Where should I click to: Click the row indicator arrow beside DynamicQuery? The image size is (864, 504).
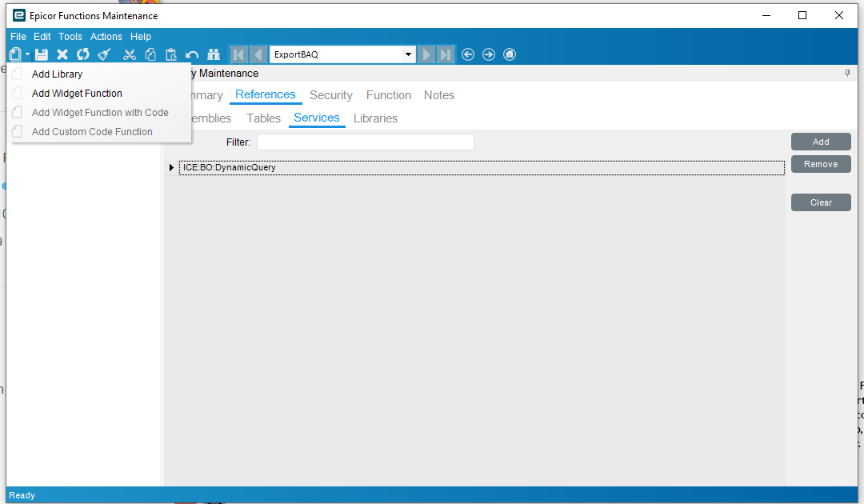[x=171, y=167]
